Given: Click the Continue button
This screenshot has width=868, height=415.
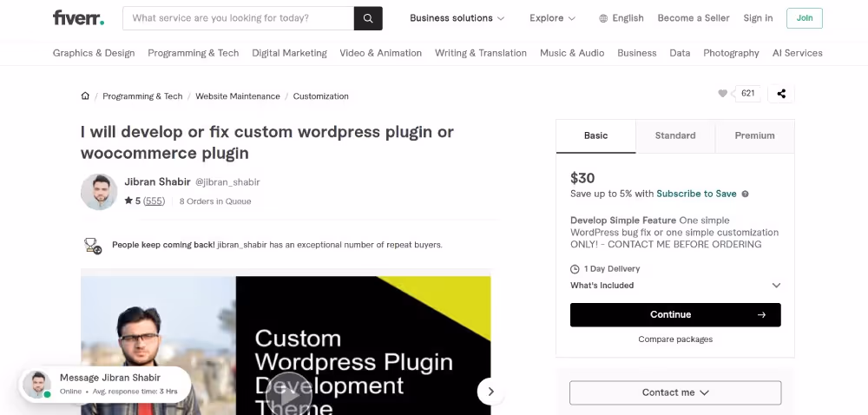Looking at the screenshot, I should tap(675, 315).
